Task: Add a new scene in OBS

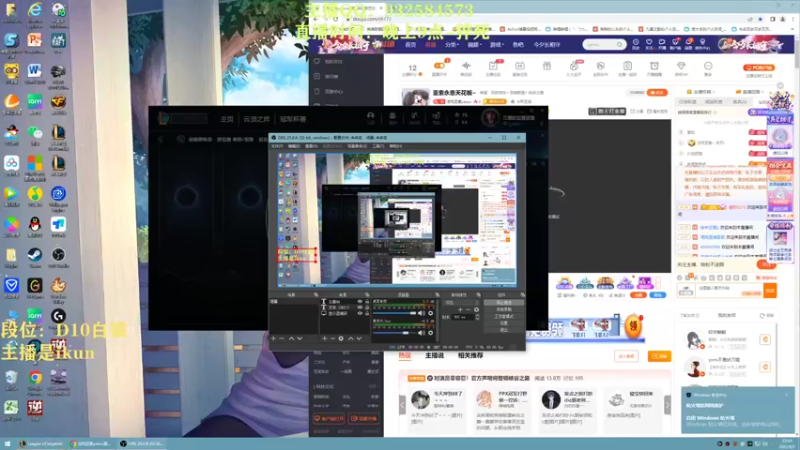Action: click(x=273, y=338)
